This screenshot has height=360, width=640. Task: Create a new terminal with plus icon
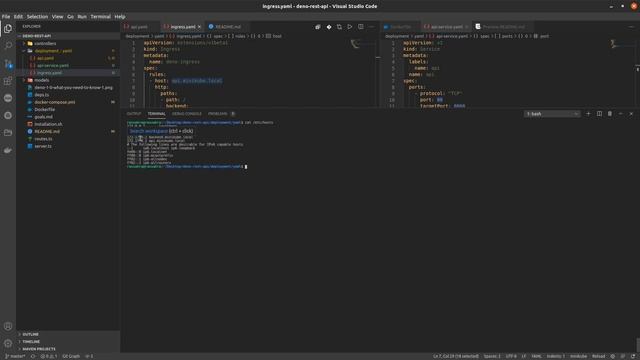(588, 113)
